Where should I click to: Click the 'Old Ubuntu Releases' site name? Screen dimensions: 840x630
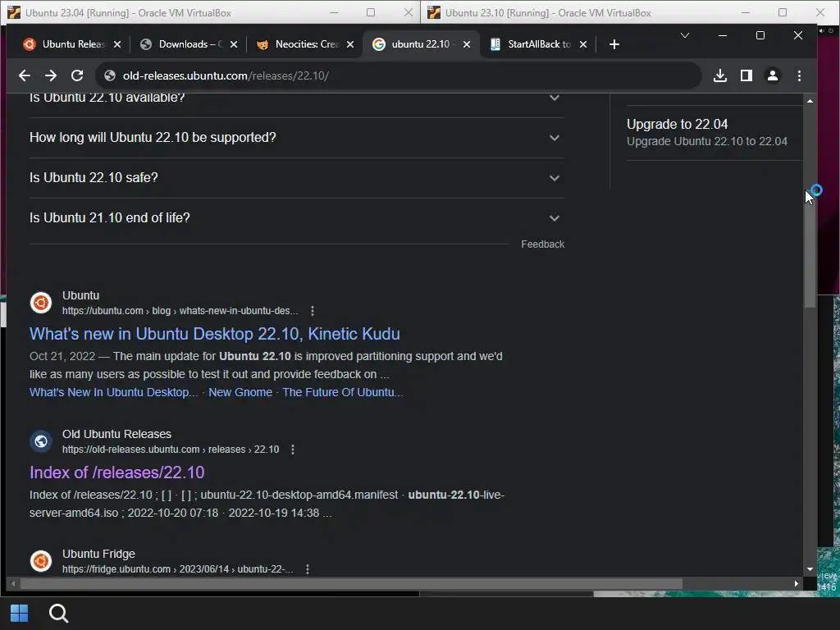116,434
